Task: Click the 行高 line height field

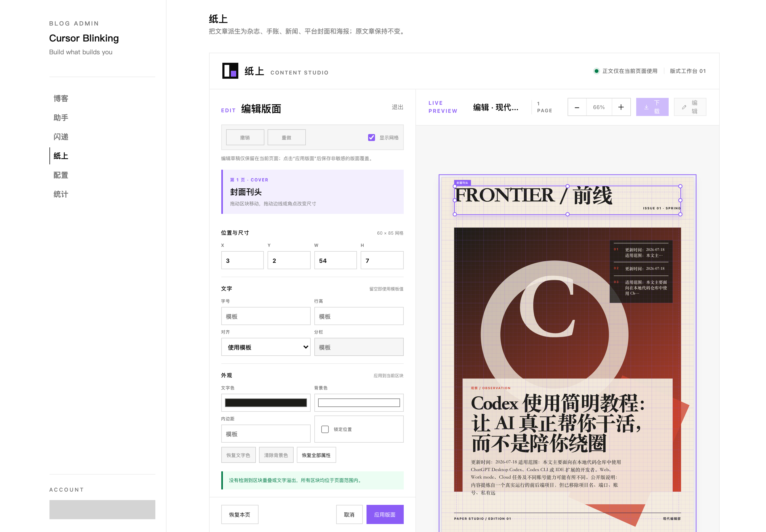Action: (359, 316)
